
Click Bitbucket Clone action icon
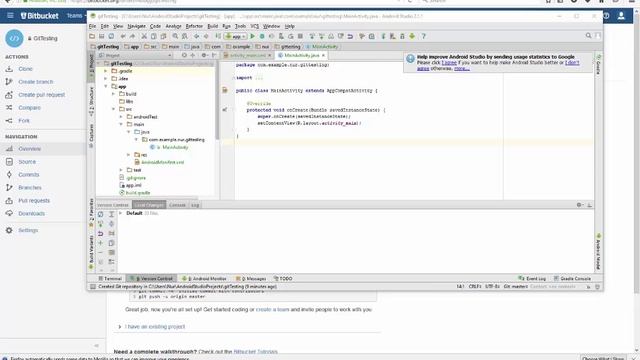(x=9, y=69)
